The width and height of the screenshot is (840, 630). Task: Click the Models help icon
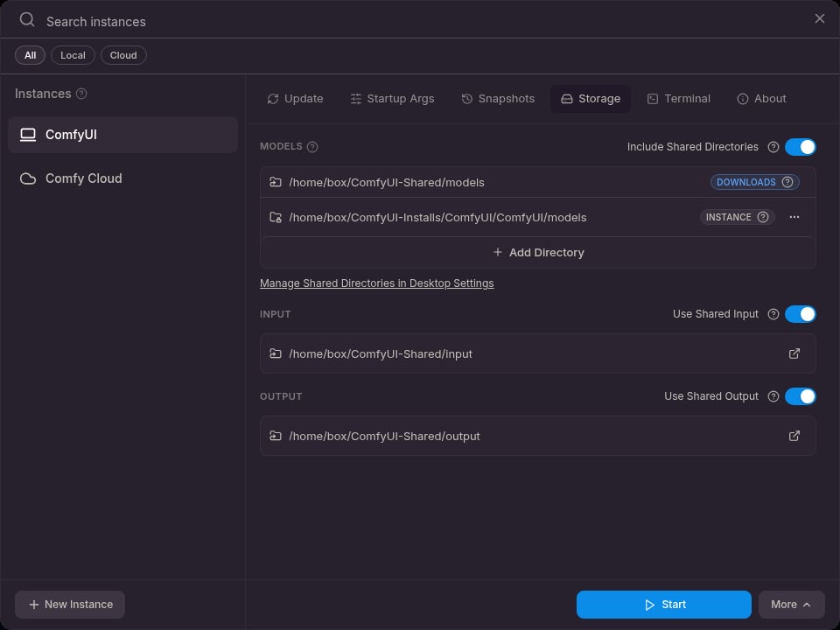click(312, 147)
